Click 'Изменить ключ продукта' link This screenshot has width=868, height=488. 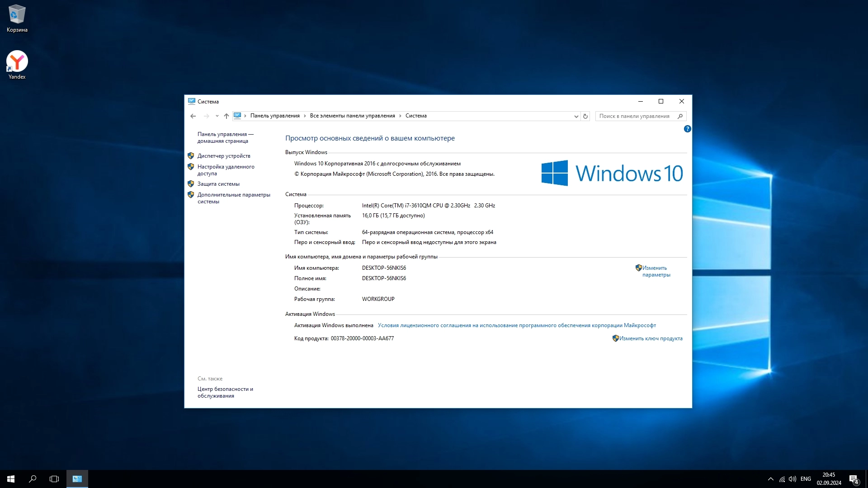[x=651, y=338]
